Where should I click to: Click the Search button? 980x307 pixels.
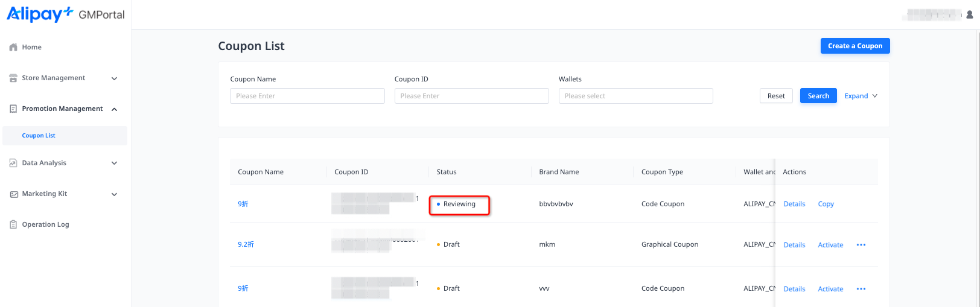(x=818, y=96)
